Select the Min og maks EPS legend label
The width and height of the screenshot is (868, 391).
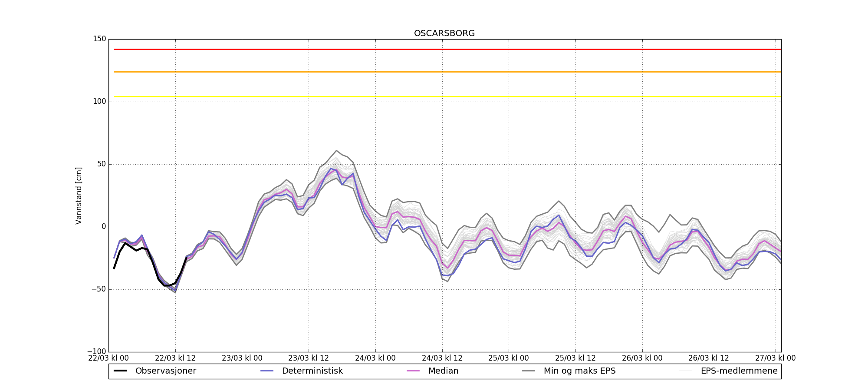coord(579,371)
